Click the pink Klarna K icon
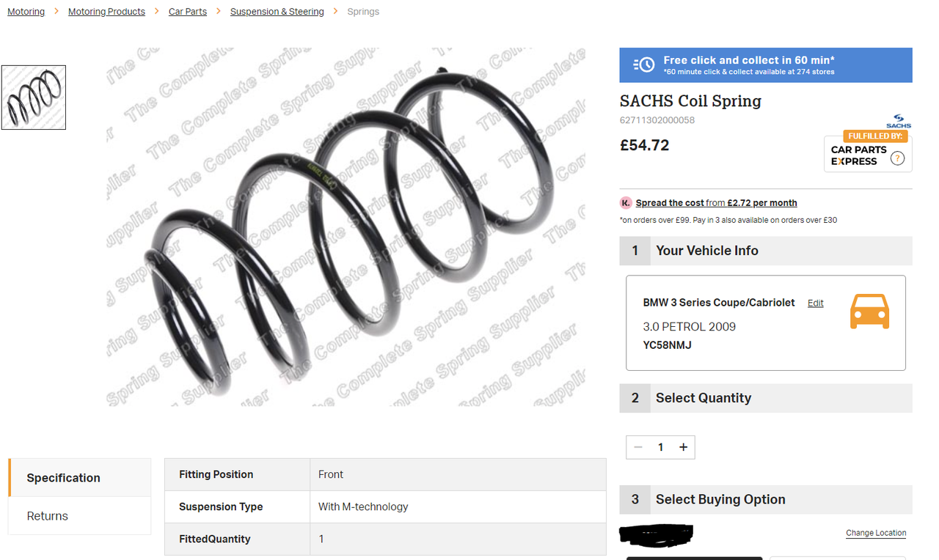Image resolution: width=939 pixels, height=560 pixels. click(x=626, y=203)
